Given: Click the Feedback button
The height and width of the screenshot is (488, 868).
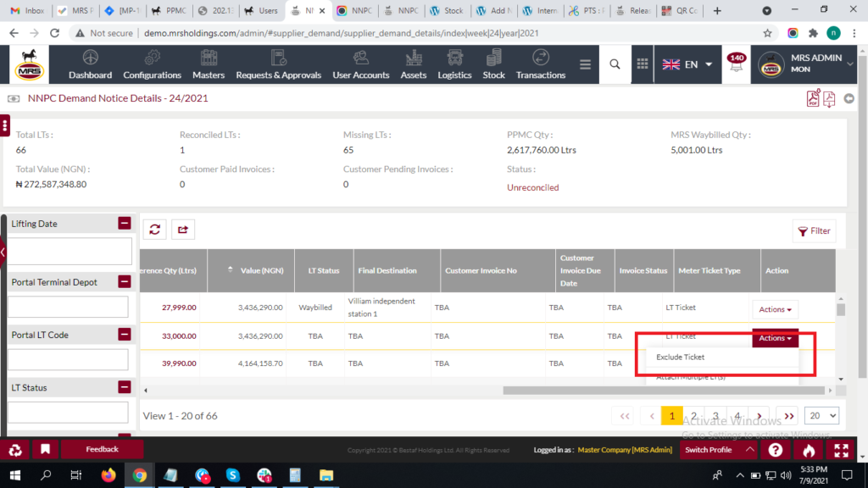Looking at the screenshot, I should tap(102, 449).
